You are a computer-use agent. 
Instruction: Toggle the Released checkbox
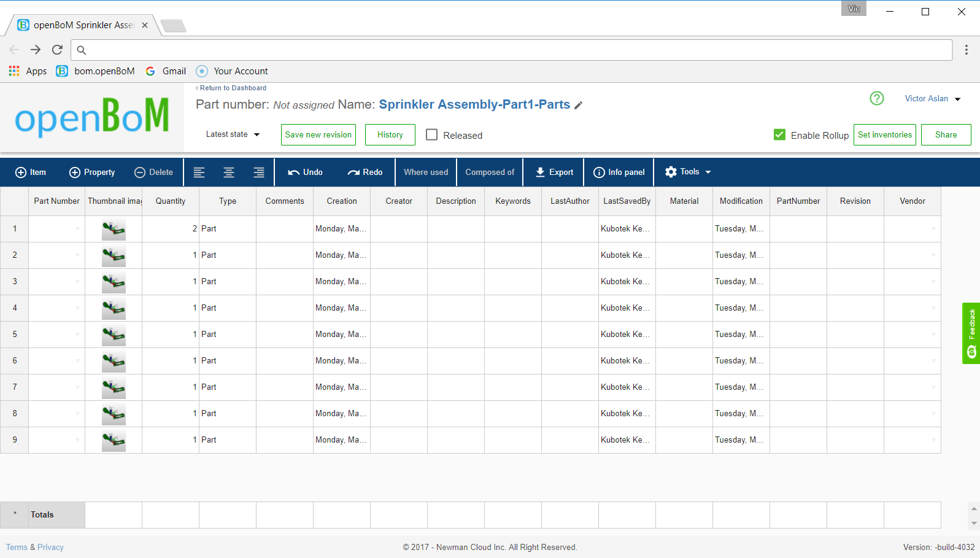click(432, 134)
